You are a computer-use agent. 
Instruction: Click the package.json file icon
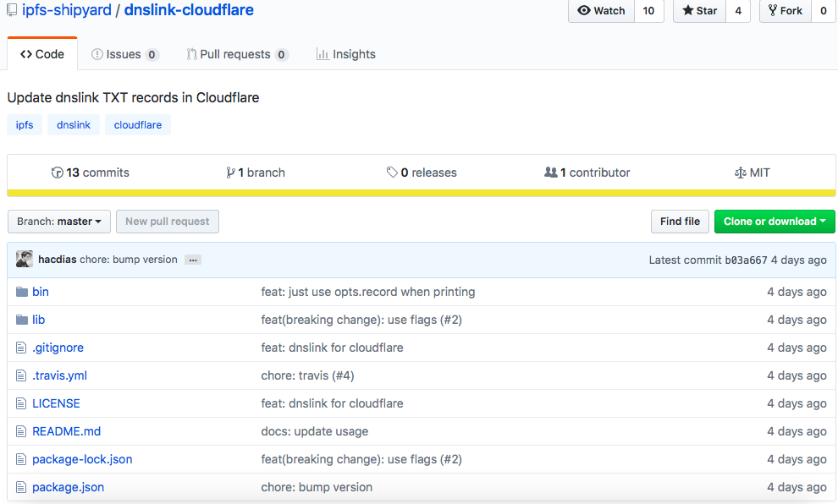point(21,487)
